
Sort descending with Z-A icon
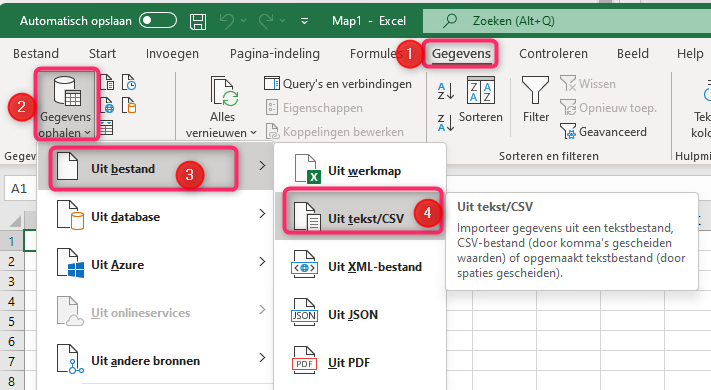tap(446, 122)
